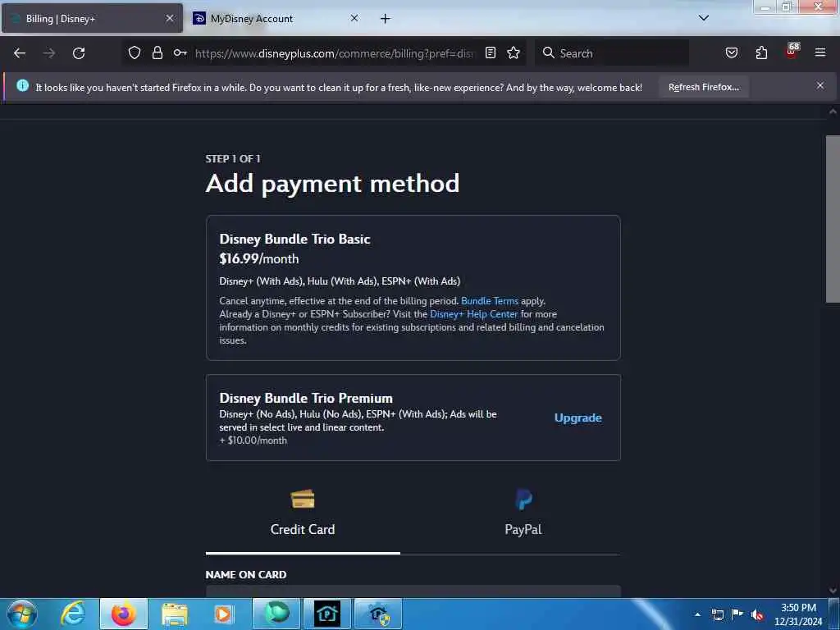Focus the Firefox Search box
This screenshot has height=630, width=840.
coord(612,53)
